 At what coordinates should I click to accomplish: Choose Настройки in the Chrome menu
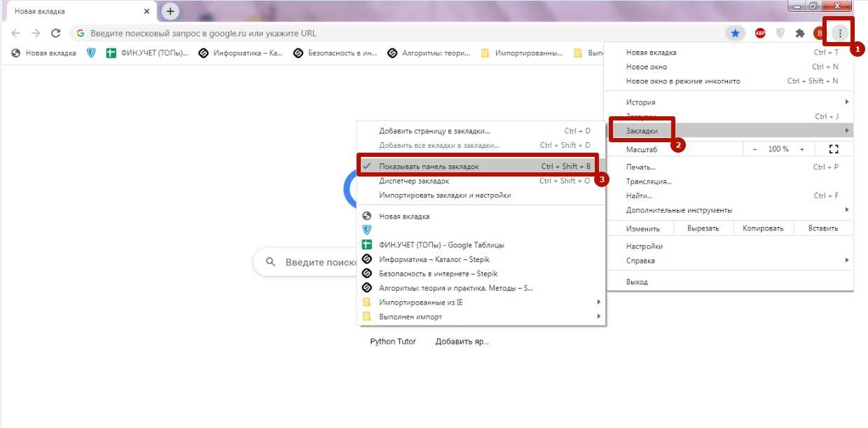pyautogui.click(x=645, y=247)
